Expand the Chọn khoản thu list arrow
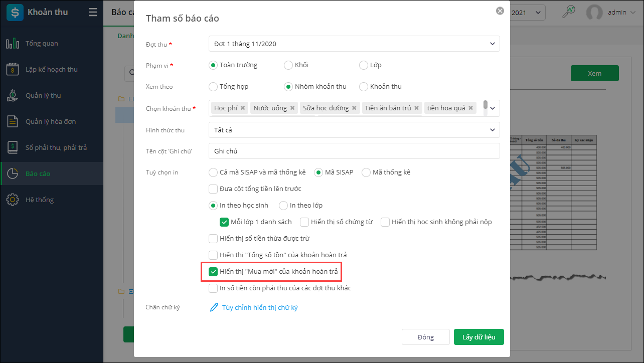Viewport: 644px width, 363px height. (493, 108)
